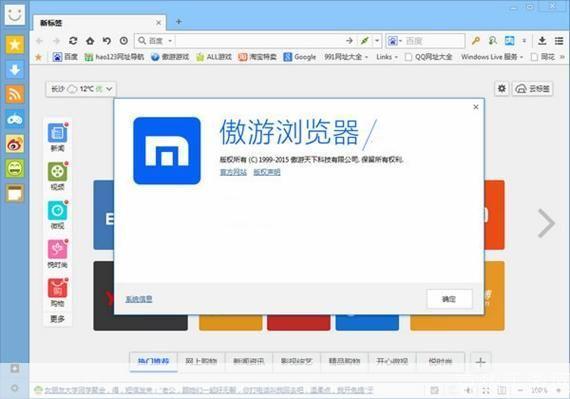Toggle the status bar mute sound icon

[469, 390]
